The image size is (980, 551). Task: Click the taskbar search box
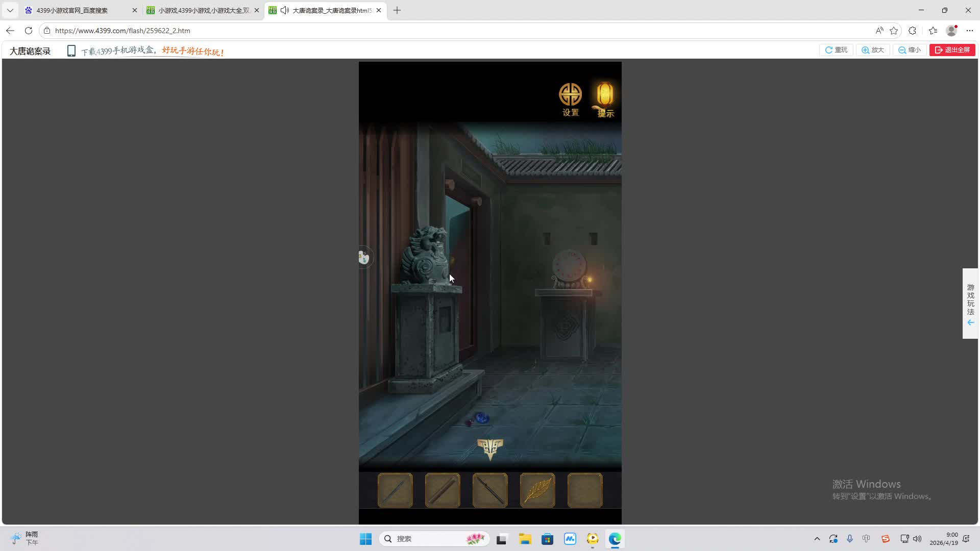(x=434, y=539)
